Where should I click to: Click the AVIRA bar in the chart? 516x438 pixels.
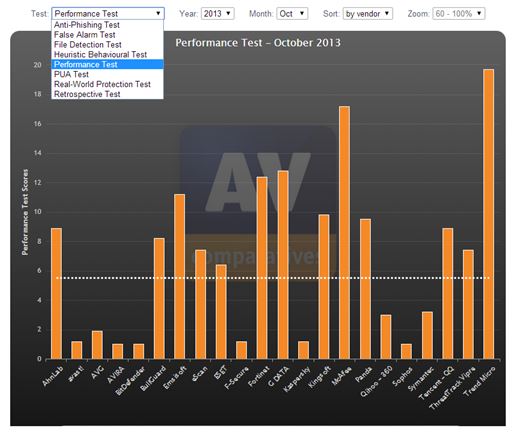click(x=118, y=351)
